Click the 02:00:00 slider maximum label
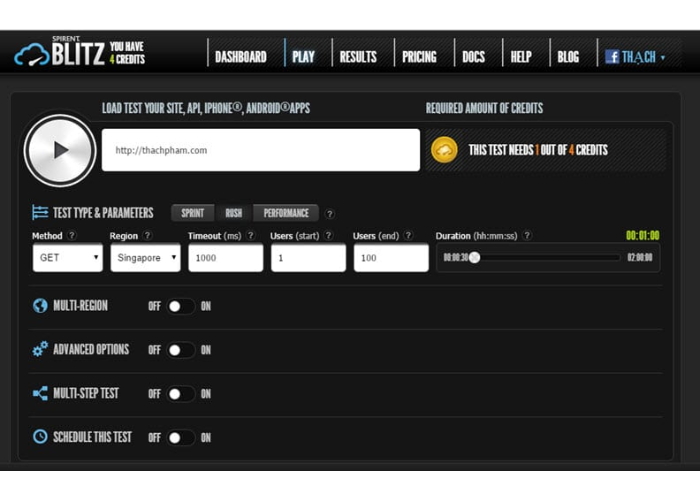The image size is (700, 500). click(x=640, y=257)
